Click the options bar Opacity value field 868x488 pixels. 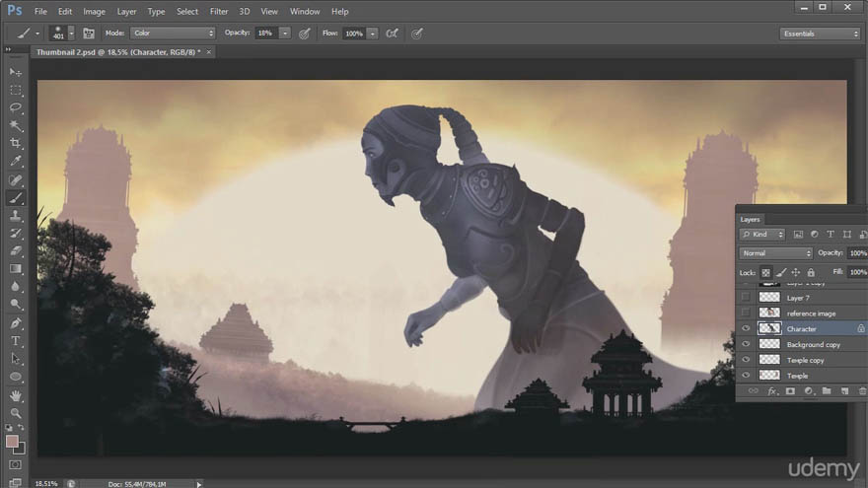tap(266, 34)
